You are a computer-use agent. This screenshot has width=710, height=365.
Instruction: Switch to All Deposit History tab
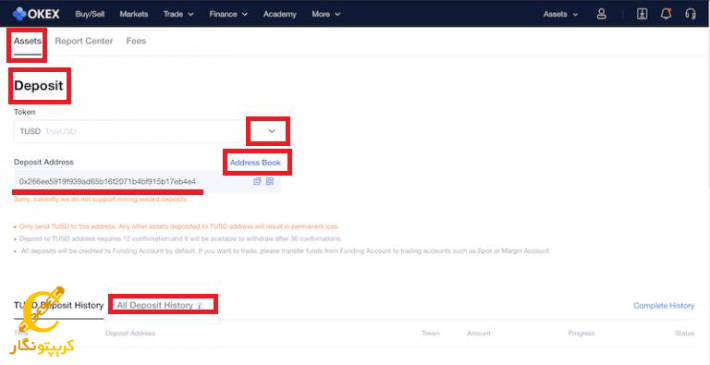click(155, 306)
